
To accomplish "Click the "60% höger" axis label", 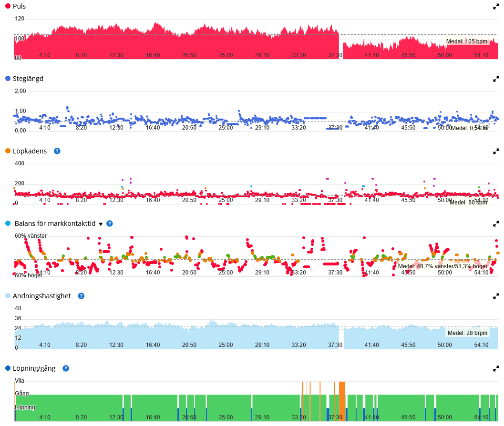I will coord(28,275).
